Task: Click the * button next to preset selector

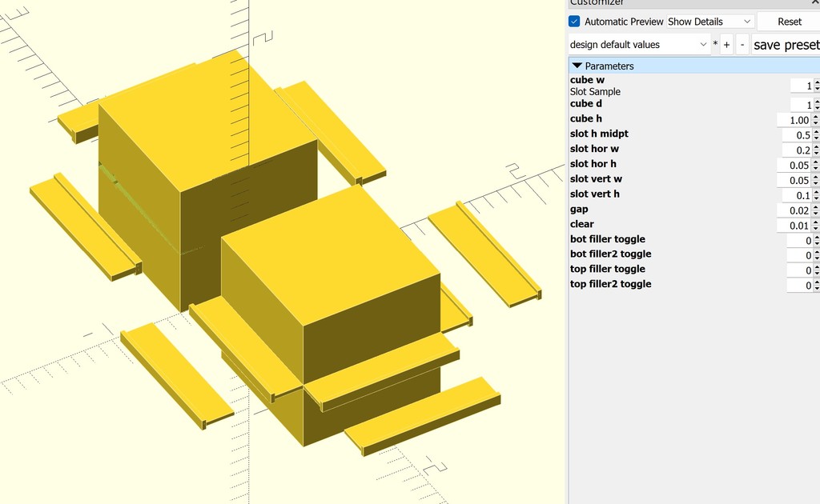Action: tap(714, 44)
